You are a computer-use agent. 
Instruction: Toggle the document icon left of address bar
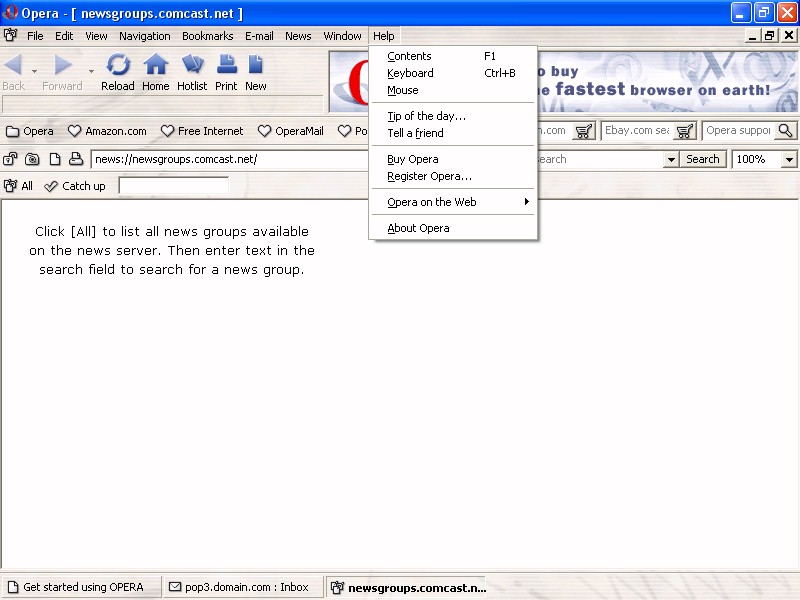coord(55,159)
